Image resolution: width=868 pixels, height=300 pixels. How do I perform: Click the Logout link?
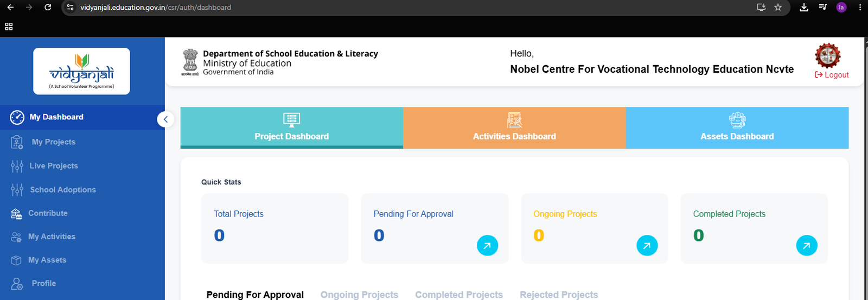[x=832, y=75]
